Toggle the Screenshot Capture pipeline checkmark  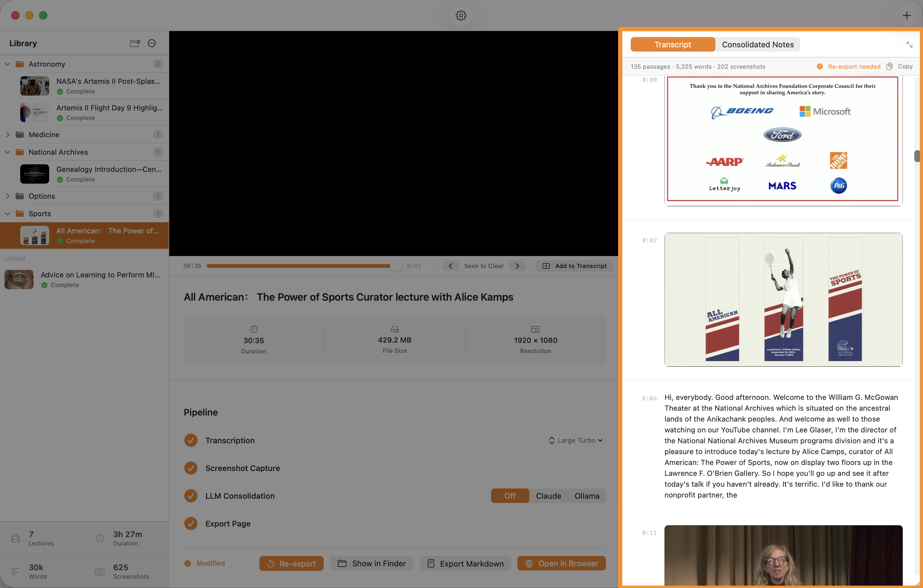191,468
